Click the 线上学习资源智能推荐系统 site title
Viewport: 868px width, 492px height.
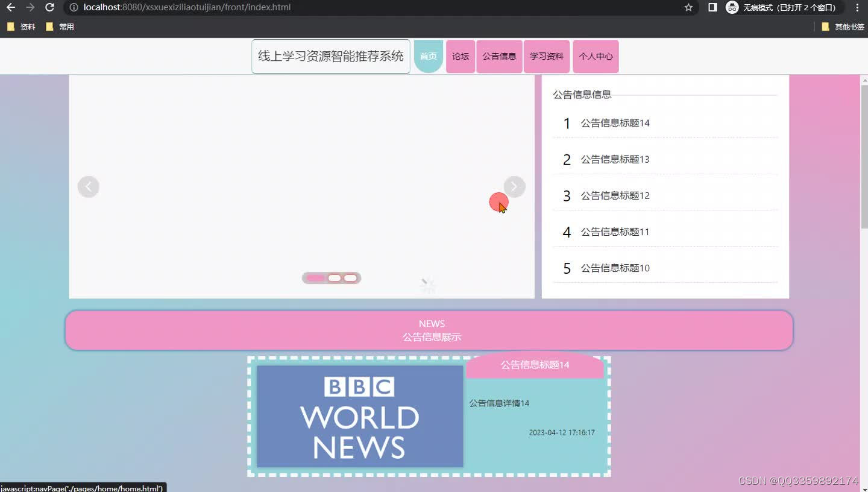(331, 56)
